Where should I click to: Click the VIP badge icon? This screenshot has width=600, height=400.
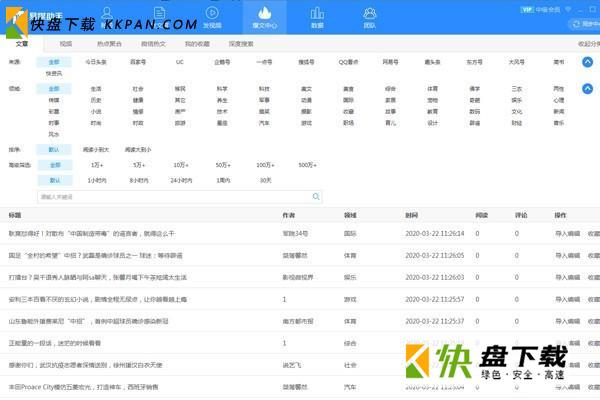click(527, 10)
